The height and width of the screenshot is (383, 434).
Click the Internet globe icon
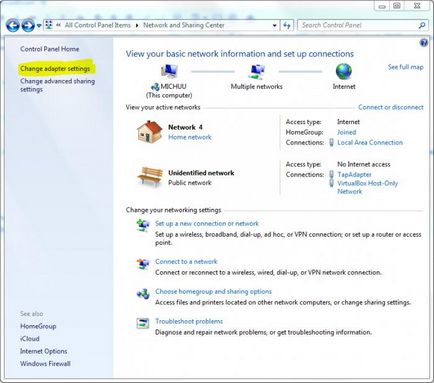tap(344, 71)
